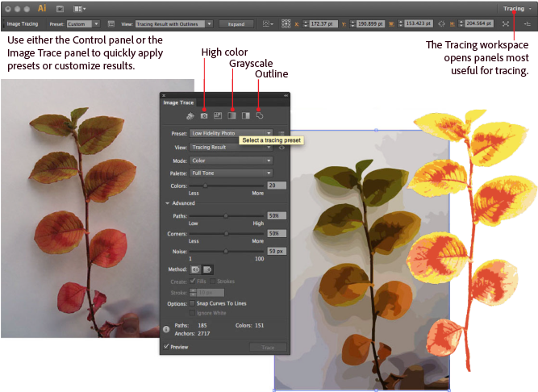This screenshot has width=538, height=392.
Task: Select the Abutting method icon
Action: click(195, 268)
